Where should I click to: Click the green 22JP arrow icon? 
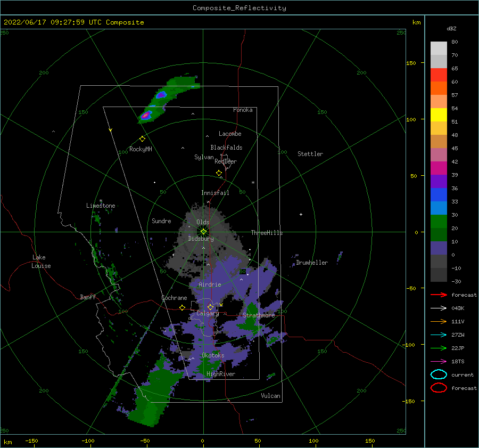click(439, 348)
